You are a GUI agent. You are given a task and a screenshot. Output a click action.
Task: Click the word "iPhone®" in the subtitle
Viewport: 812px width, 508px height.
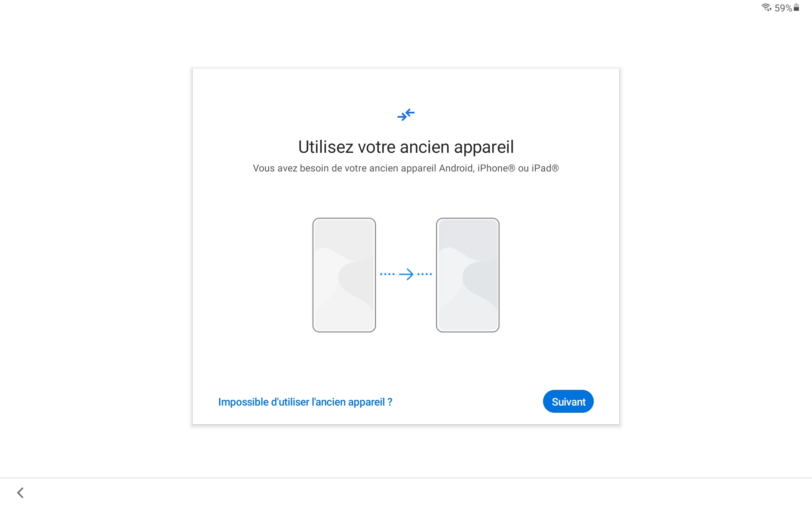pos(497,168)
